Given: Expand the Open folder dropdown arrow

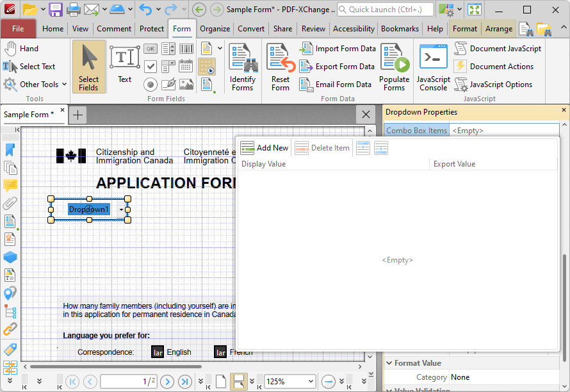Looking at the screenshot, I should point(42,10).
